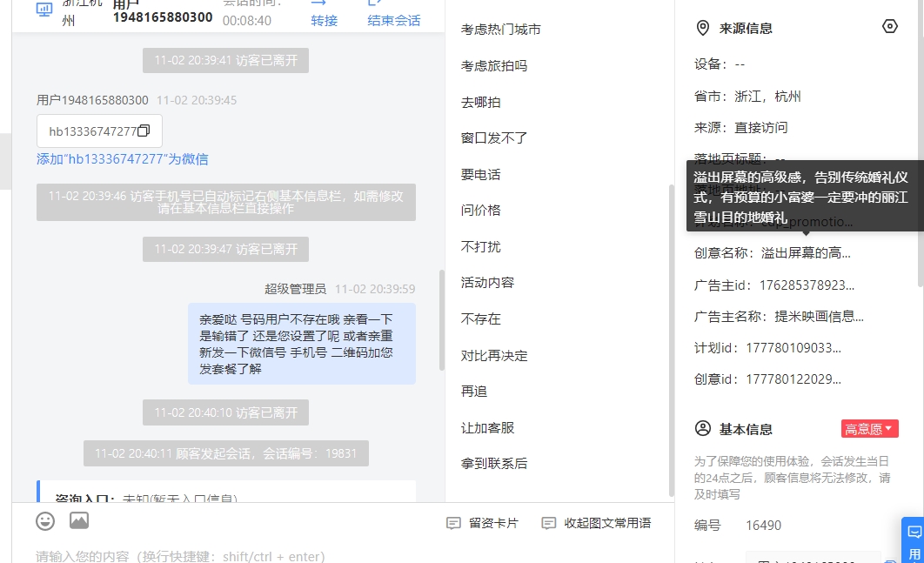This screenshot has width=924, height=563.
Task: Click the location pin icon beside 来源信息
Action: [x=702, y=29]
